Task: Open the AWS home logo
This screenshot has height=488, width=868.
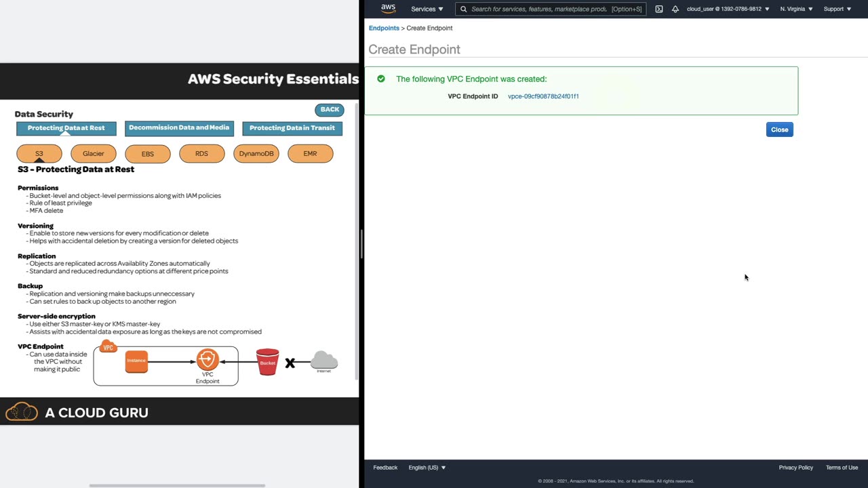Action: point(388,9)
